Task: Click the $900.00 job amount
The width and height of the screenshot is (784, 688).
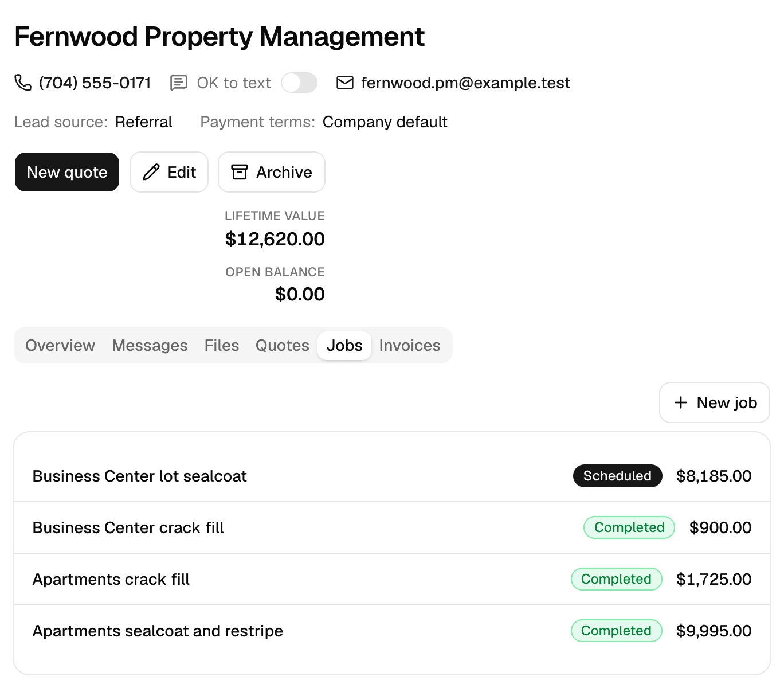Action: 720,527
